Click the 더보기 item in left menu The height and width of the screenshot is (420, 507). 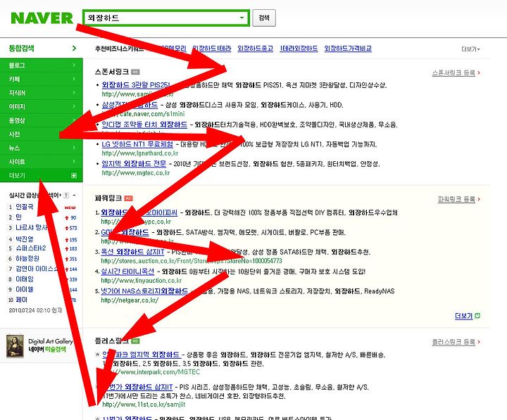pos(42,175)
